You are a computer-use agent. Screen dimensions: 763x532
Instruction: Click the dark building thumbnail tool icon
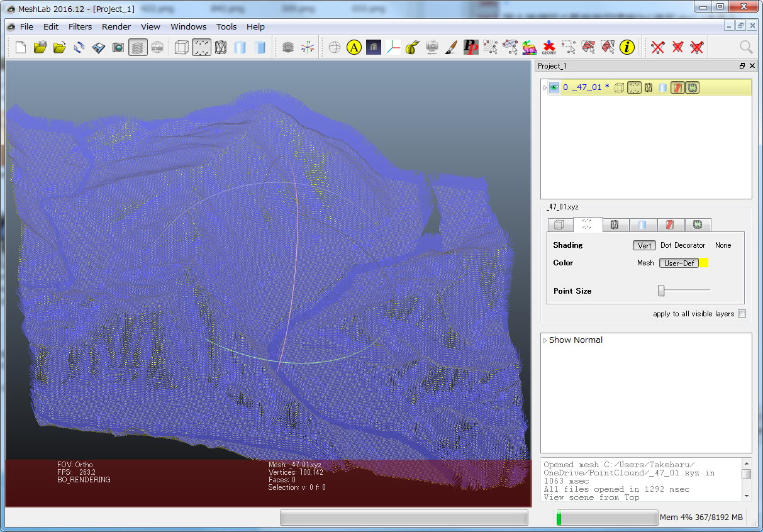(x=374, y=47)
